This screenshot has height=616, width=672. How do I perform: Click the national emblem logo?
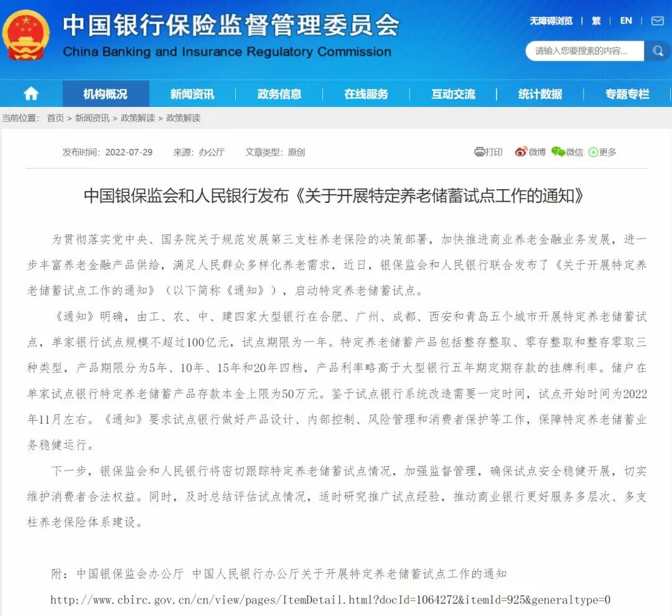pyautogui.click(x=26, y=35)
